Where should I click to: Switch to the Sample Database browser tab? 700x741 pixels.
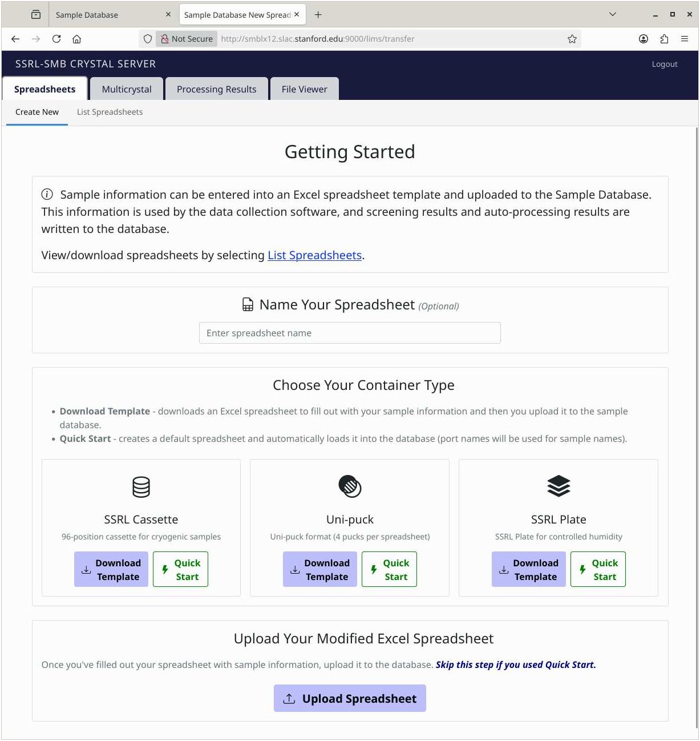tap(114, 15)
